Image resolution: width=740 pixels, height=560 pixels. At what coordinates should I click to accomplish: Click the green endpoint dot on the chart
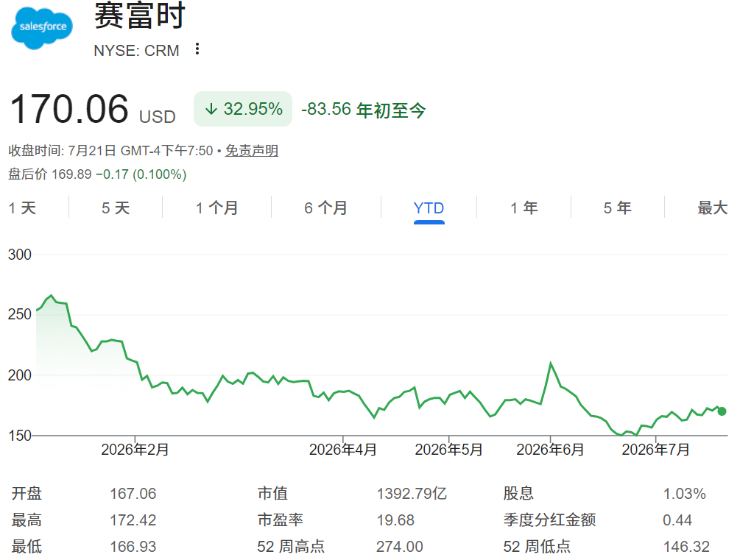click(722, 411)
